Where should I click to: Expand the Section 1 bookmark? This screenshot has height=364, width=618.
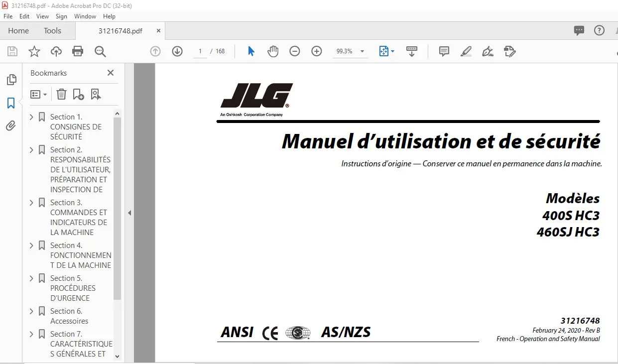point(32,117)
